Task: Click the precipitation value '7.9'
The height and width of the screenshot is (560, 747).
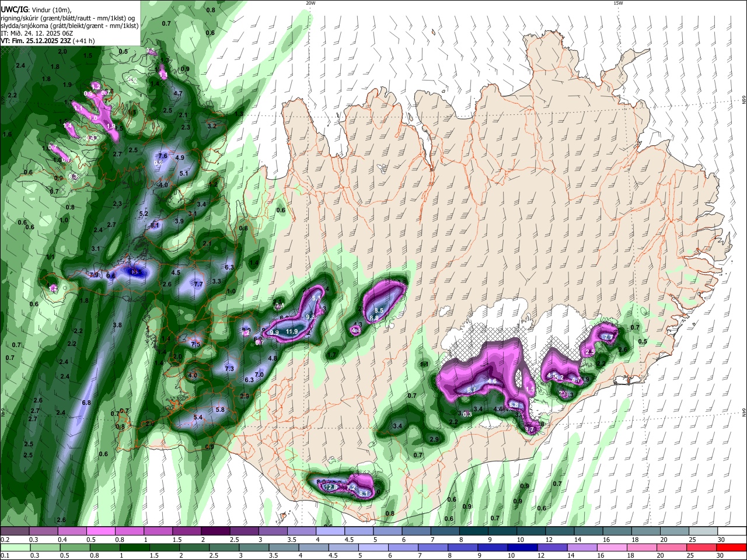Action: [x=94, y=274]
